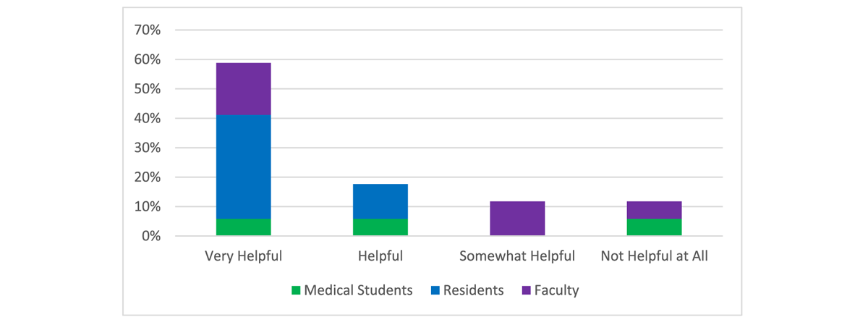Select the blue Residents segment in Helpful bar
The height and width of the screenshot is (320, 868).
coord(380,201)
